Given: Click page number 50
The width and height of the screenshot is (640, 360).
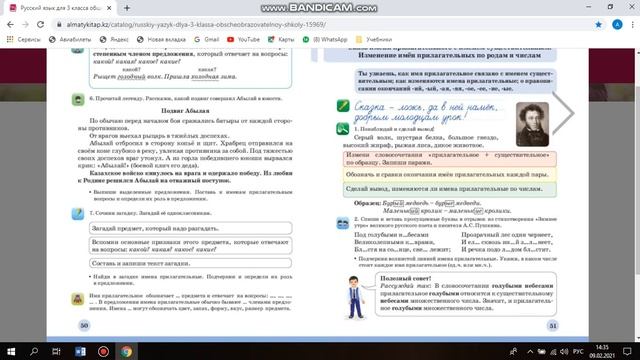Looking at the screenshot, I should [84, 325].
